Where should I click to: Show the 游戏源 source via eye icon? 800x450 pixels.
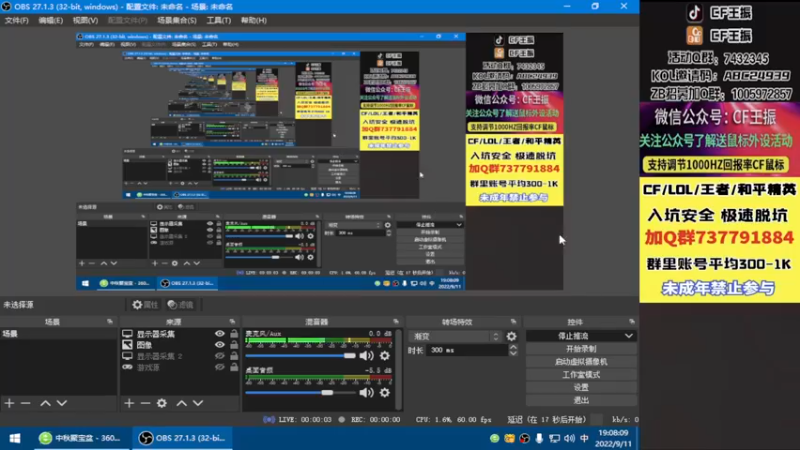(x=219, y=367)
